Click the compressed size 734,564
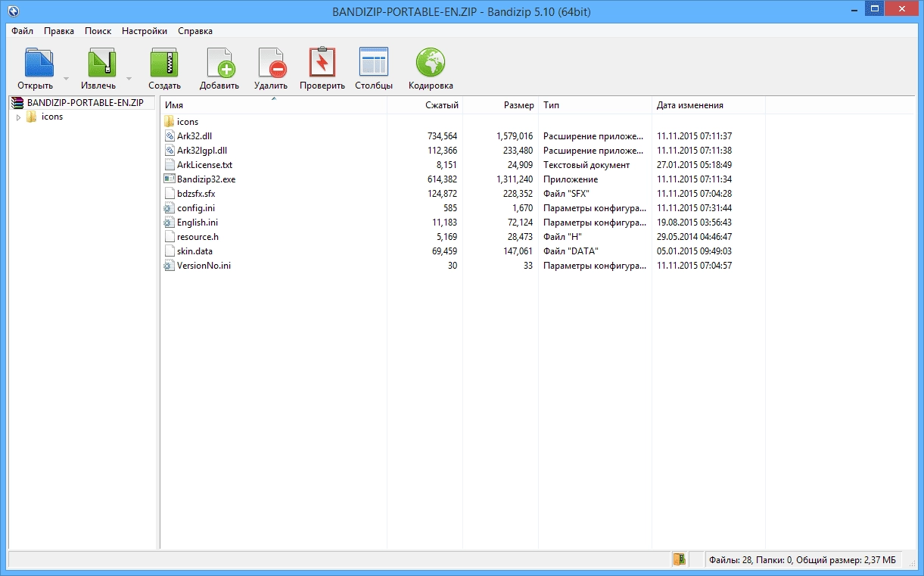 442,136
